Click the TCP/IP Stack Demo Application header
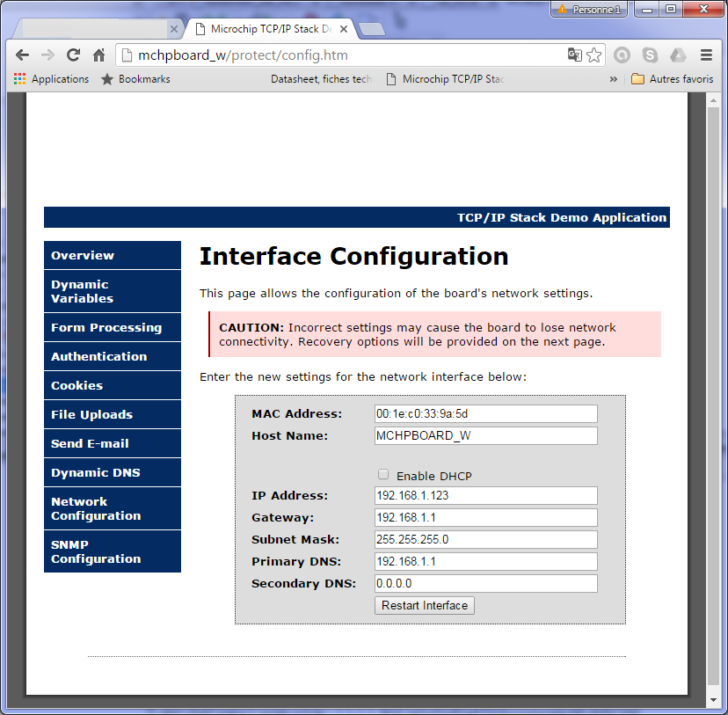The image size is (728, 715). coord(562,217)
